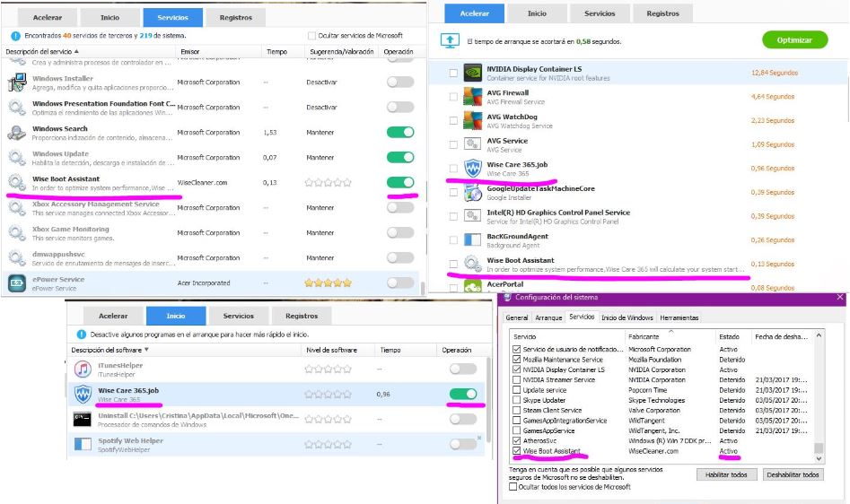Image resolution: width=850 pixels, height=504 pixels.
Task: Tick the NVIDIA Display Container LS checkbox in Acelerar
Action: tap(453, 73)
